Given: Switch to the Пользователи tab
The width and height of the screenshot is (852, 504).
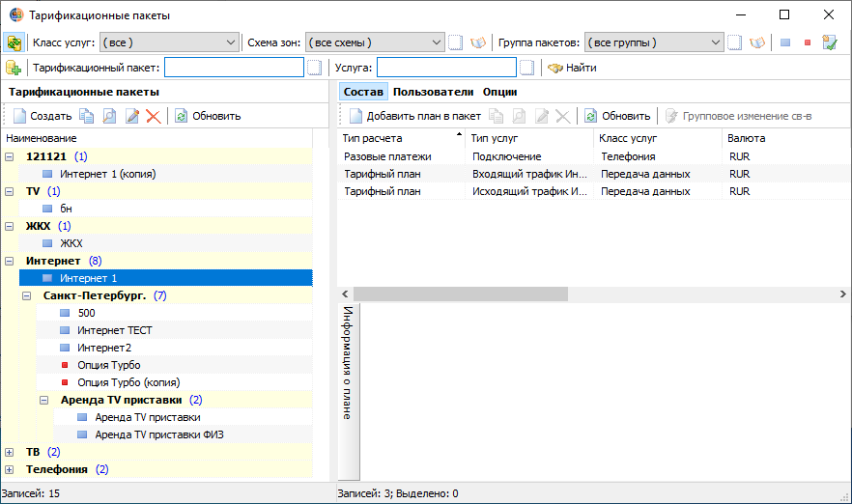Looking at the screenshot, I should [433, 92].
